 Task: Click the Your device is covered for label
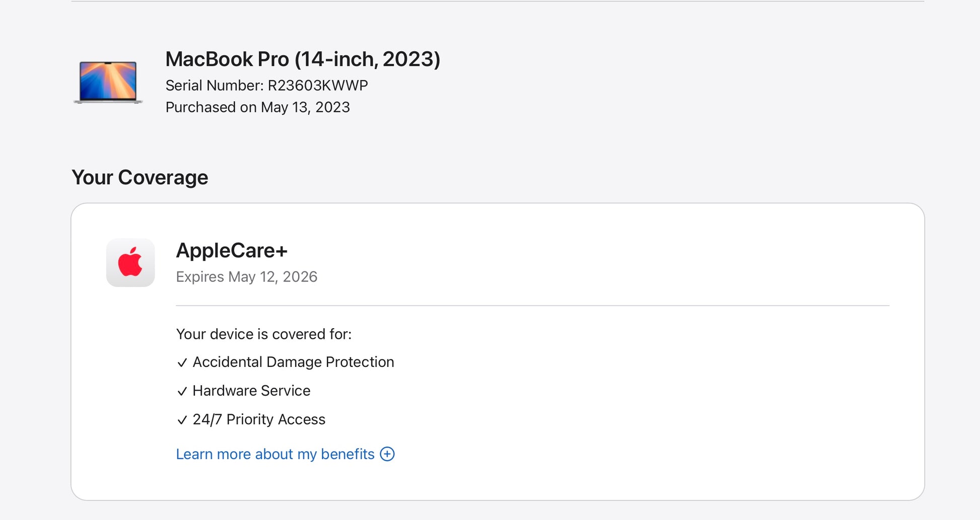click(263, 334)
